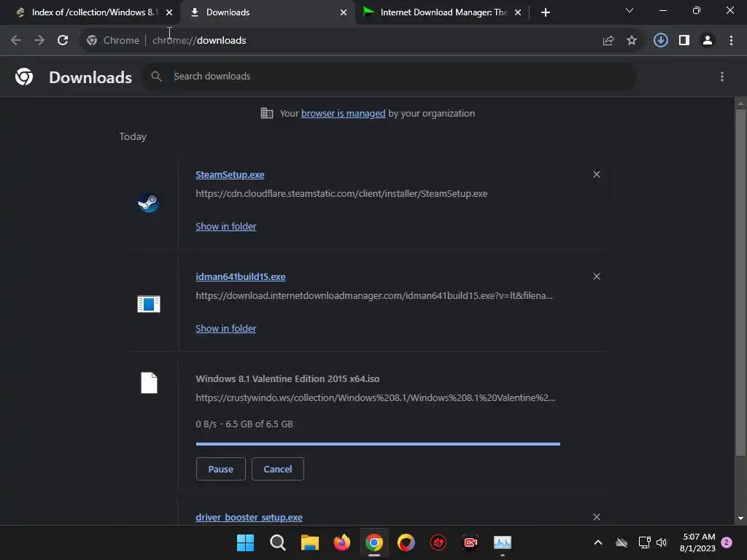Image resolution: width=747 pixels, height=560 pixels.
Task: Show idman641build15.exe in folder
Action: point(226,328)
